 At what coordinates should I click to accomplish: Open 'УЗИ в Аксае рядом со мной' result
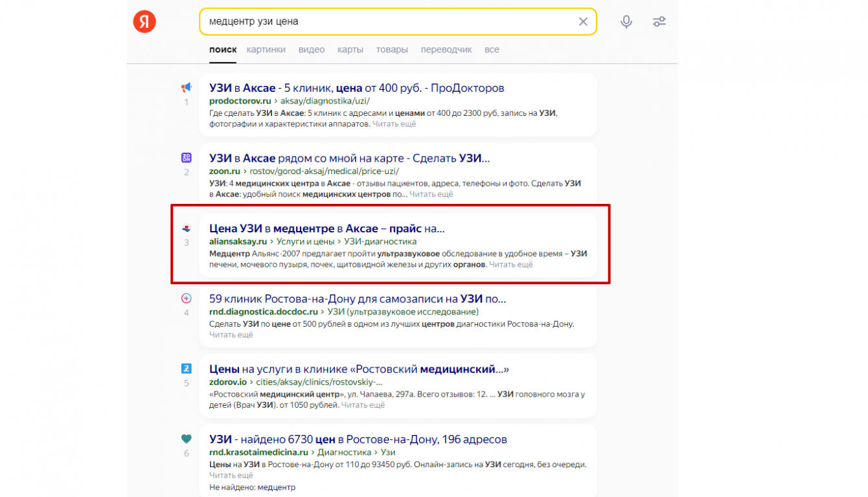[350, 159]
